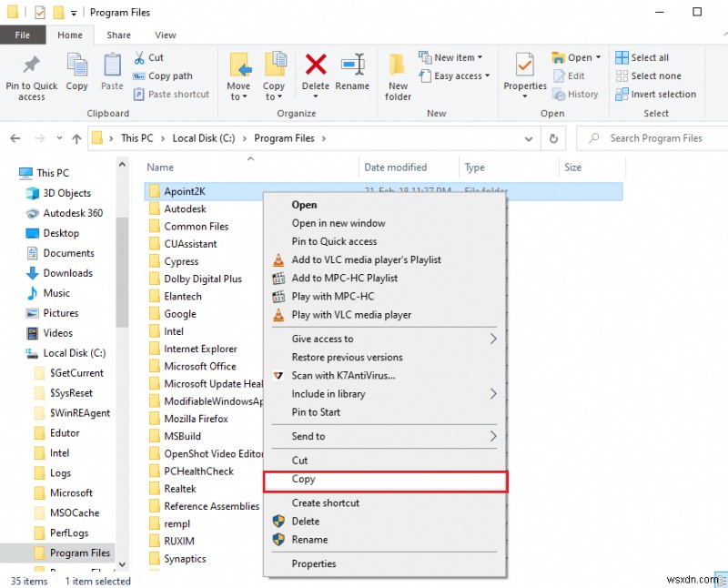
Task: Click the Pin to Quick access icon
Action: tap(31, 75)
